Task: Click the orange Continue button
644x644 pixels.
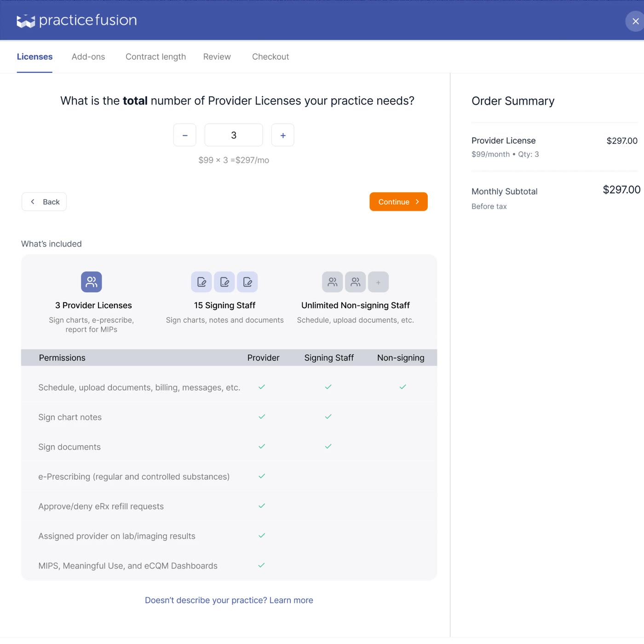Action: [398, 202]
